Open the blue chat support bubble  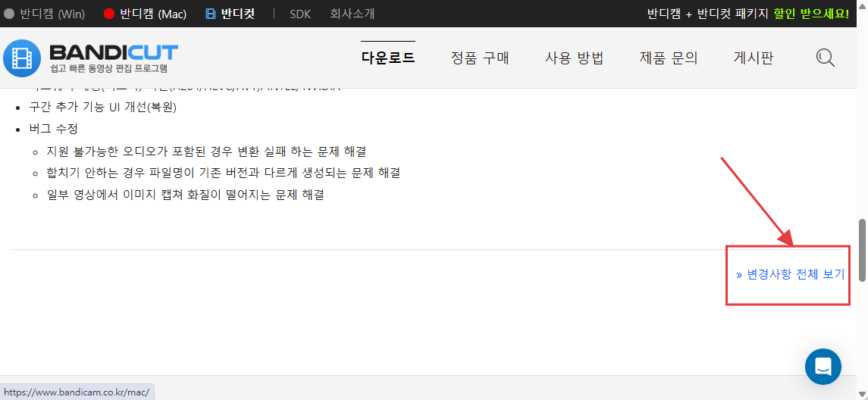point(823,367)
